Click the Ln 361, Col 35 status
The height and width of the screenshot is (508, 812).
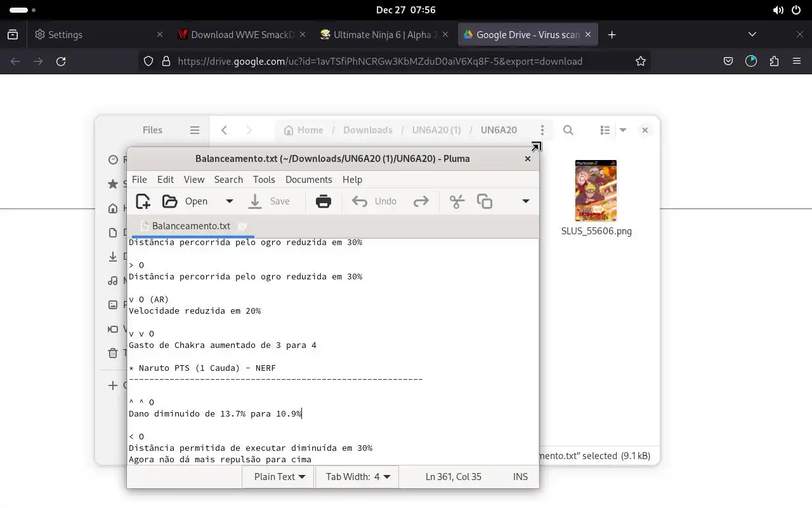point(453,477)
